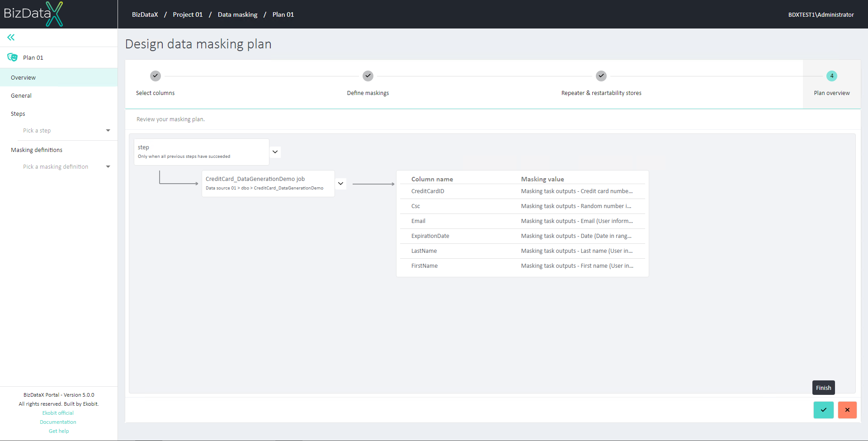The image size is (868, 441).
Task: Click the Define maskings step checkmark
Action: tap(368, 76)
